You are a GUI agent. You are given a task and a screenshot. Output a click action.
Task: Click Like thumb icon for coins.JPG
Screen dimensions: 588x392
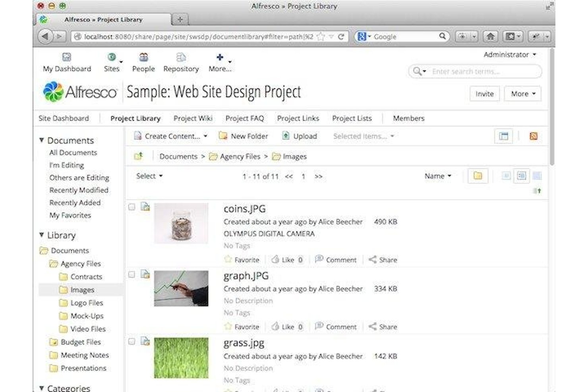[275, 259]
